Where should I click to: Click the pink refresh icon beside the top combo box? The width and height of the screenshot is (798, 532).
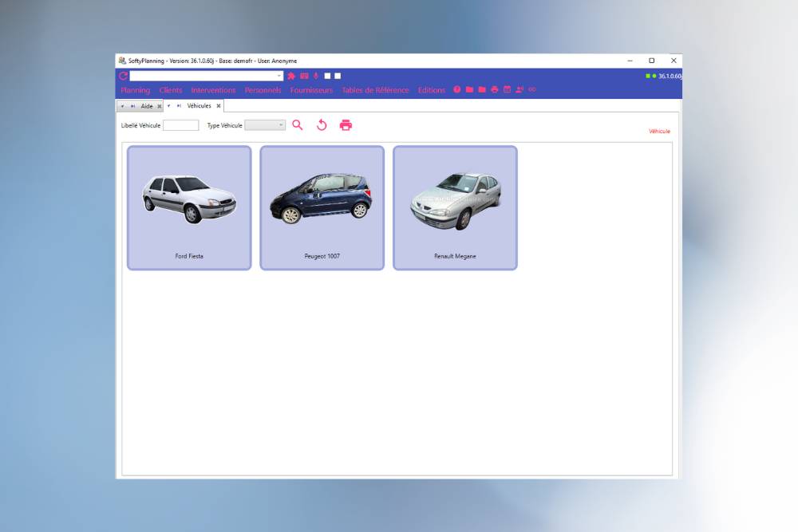point(123,76)
